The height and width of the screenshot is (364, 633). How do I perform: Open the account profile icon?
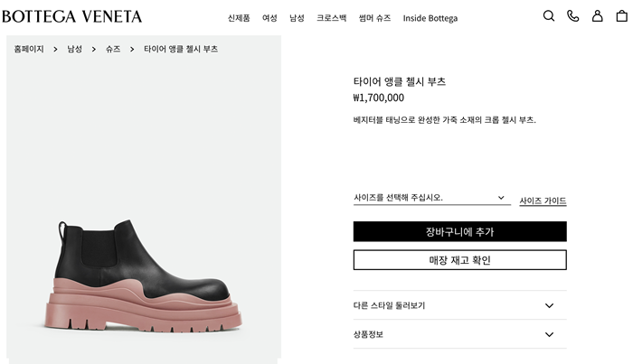pos(597,16)
